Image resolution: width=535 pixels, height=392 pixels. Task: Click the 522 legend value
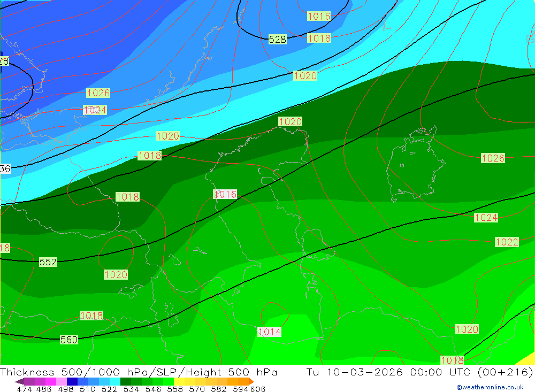[x=109, y=389]
